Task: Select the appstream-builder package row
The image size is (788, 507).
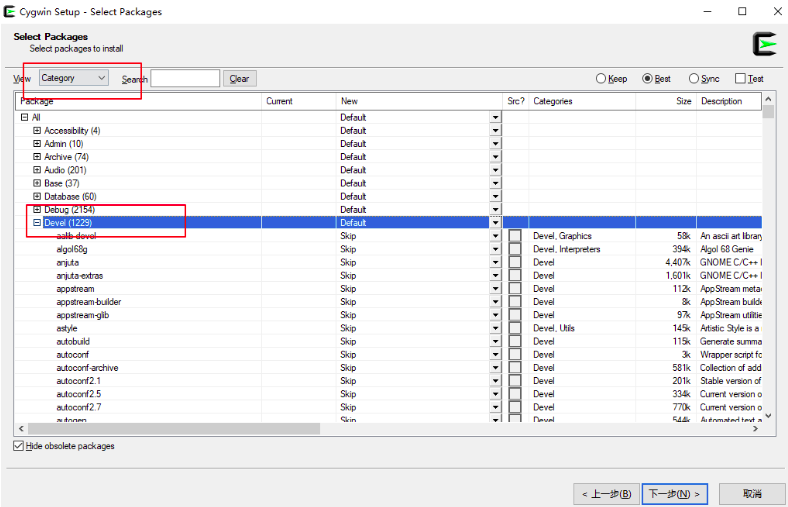Action: (x=388, y=301)
